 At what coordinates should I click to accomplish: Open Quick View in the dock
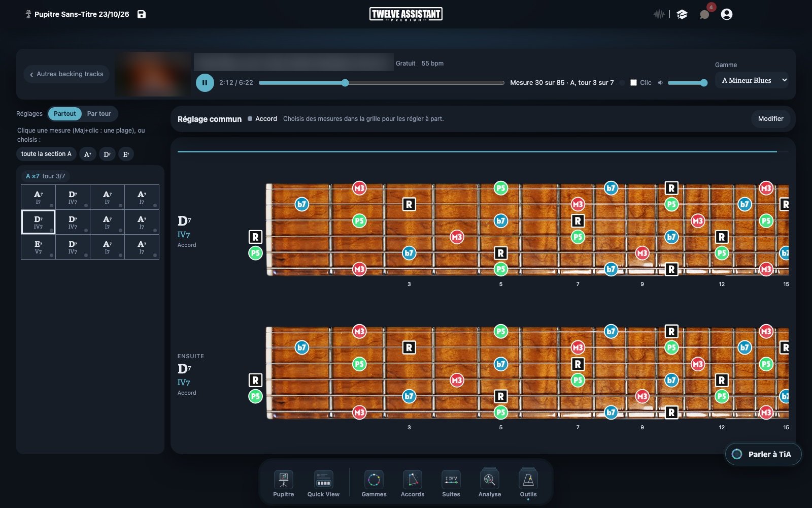(323, 484)
